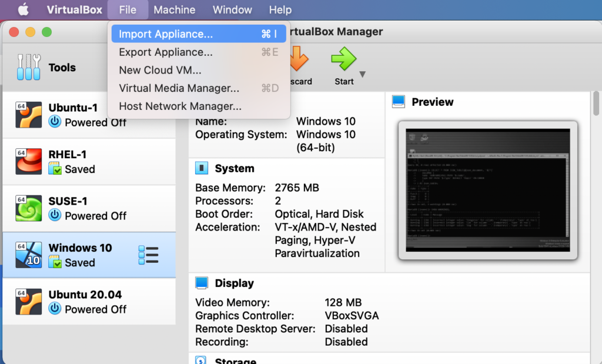Maximize the VirtualBox Manager window
This screenshot has height=364, width=602.
click(47, 32)
